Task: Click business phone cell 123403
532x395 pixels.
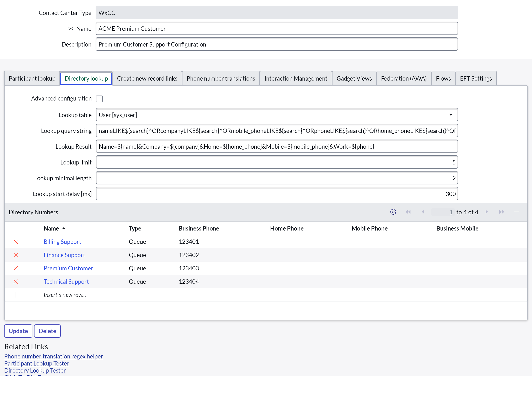Action: [x=189, y=268]
